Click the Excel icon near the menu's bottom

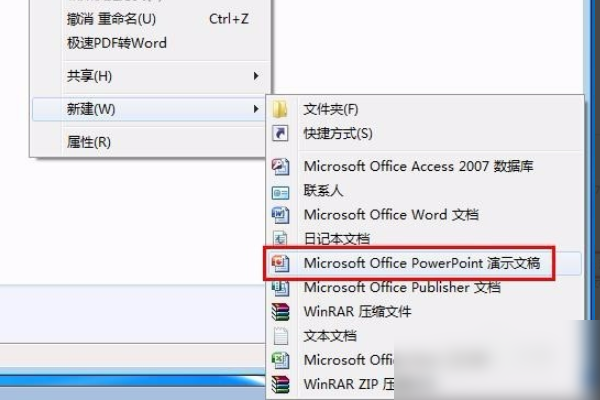[x=280, y=360]
